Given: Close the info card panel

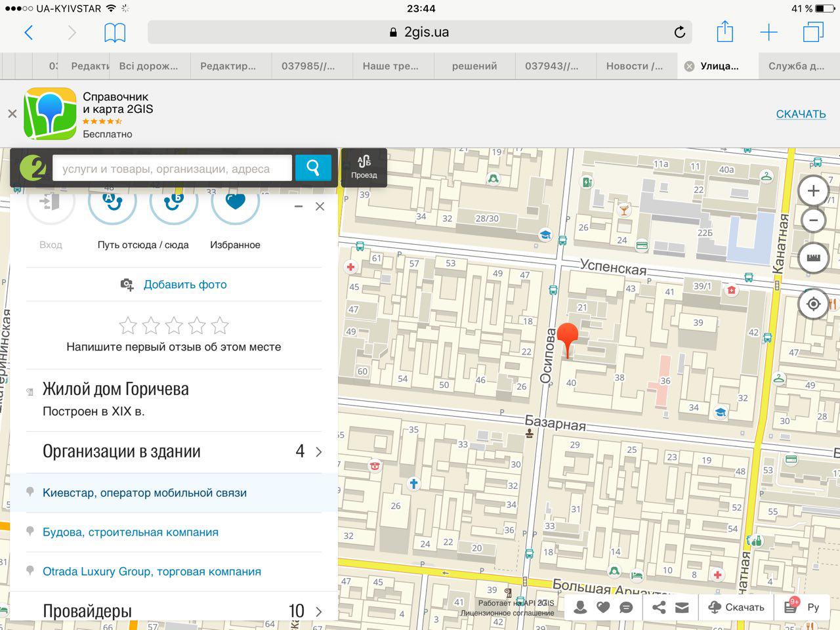Looking at the screenshot, I should click(x=320, y=206).
